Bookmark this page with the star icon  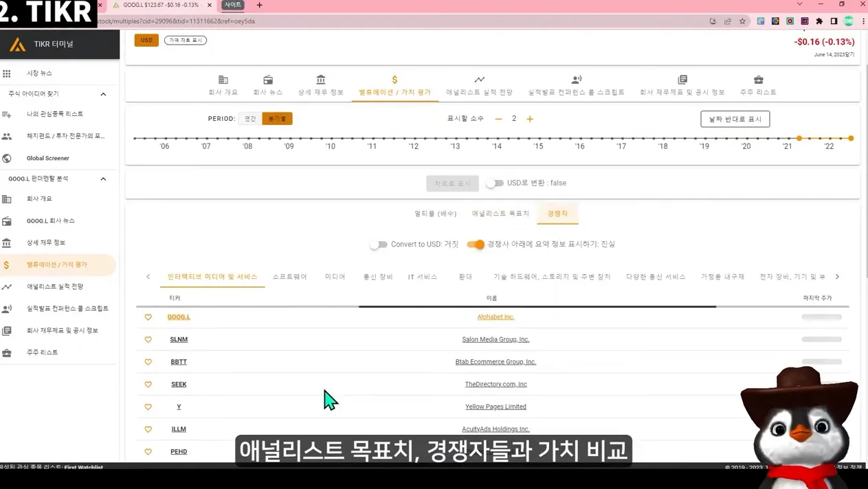pos(742,21)
